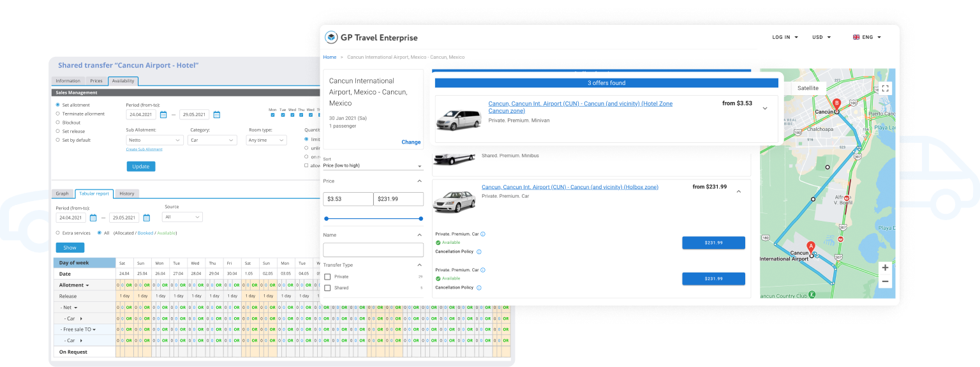
Task: Open the Sub Allotment Netto dropdown
Action: 155,140
